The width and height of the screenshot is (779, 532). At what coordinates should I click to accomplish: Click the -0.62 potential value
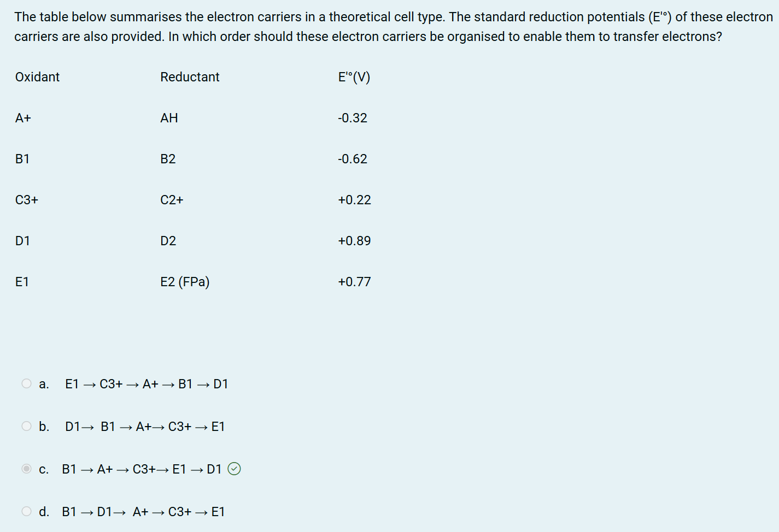click(x=353, y=159)
